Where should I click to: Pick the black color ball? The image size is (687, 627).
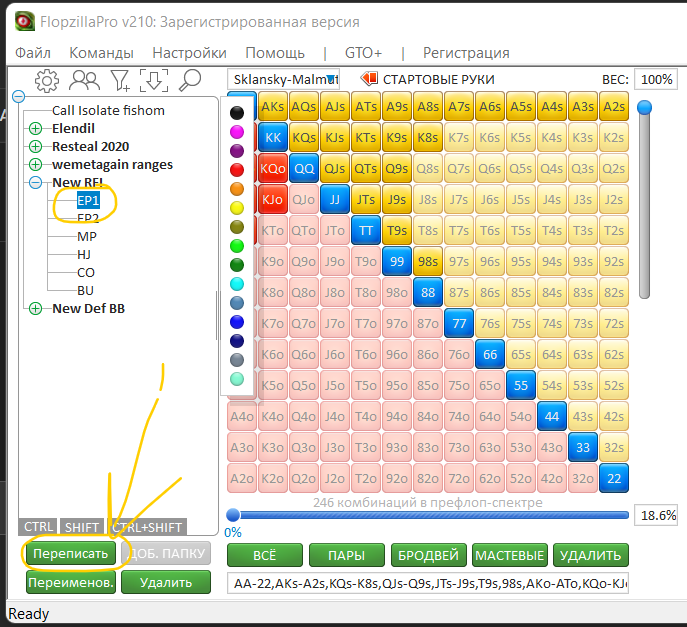(237, 113)
